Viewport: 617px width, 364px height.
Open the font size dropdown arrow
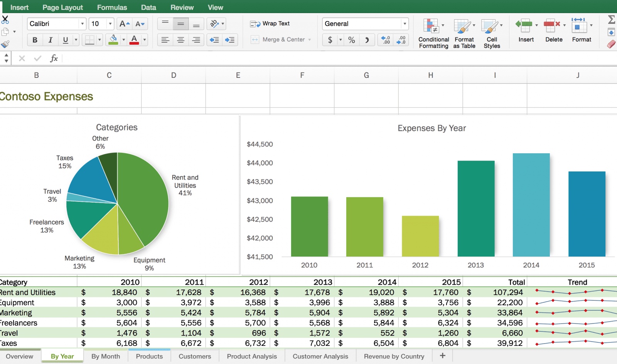pyautogui.click(x=110, y=24)
